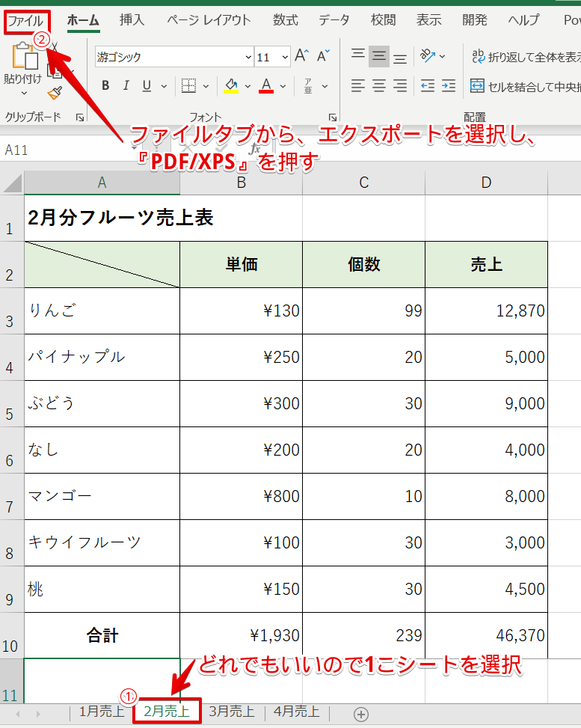
Task: Align text left
Action: tap(357, 86)
